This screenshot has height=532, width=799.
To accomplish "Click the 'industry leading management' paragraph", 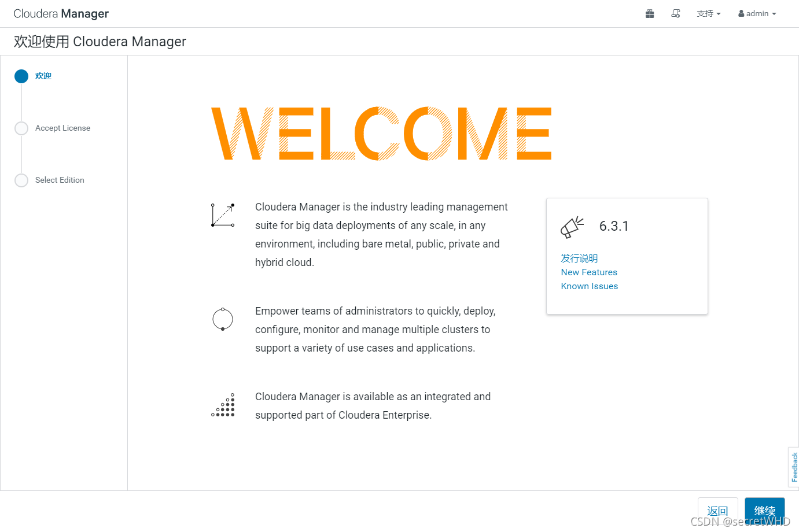I will 381,234.
